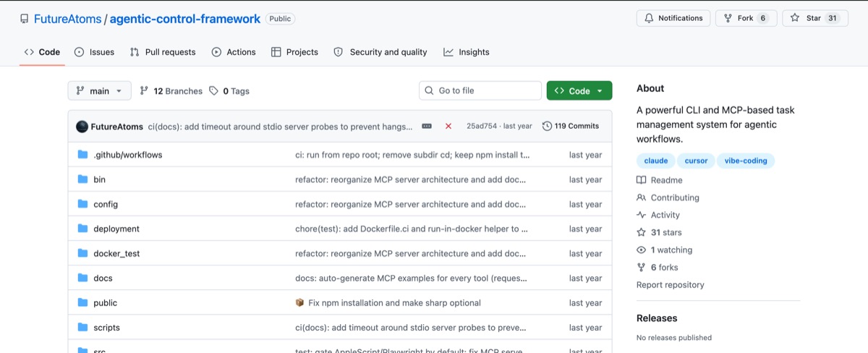Open commit 'ci: run from repo root' message

412,155
